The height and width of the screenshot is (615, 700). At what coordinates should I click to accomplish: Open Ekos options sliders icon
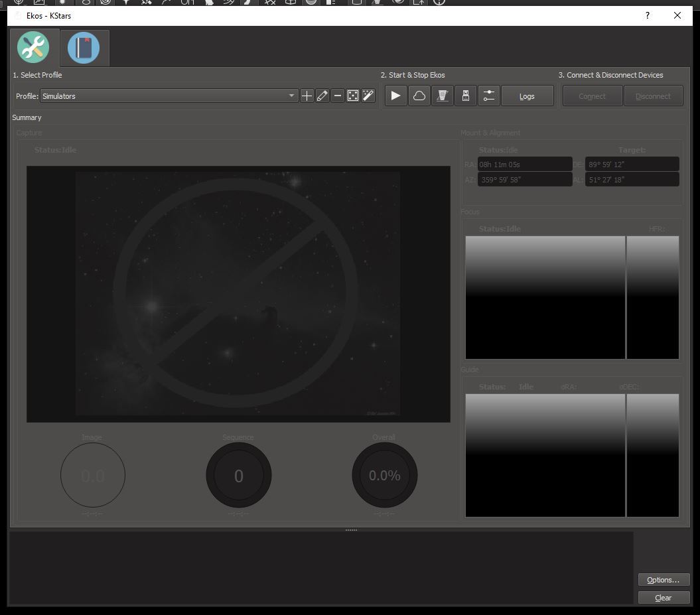click(x=489, y=96)
